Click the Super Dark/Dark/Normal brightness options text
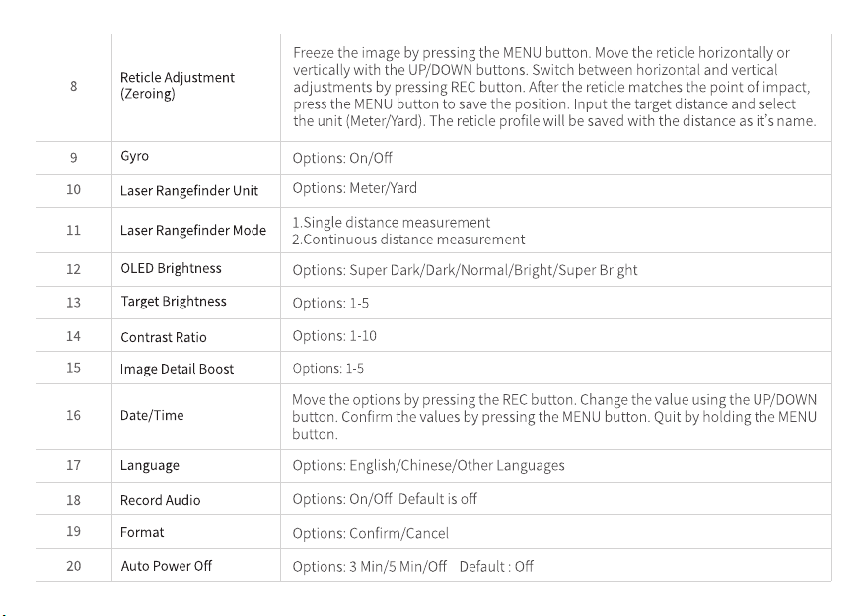The width and height of the screenshot is (868, 616). 465,270
